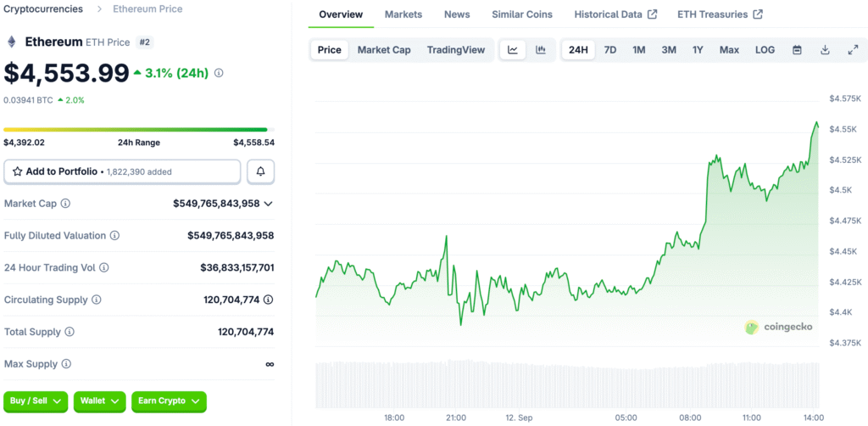Click Circulating Supply label info icon
Viewport: 868px width, 426px height.
point(97,300)
